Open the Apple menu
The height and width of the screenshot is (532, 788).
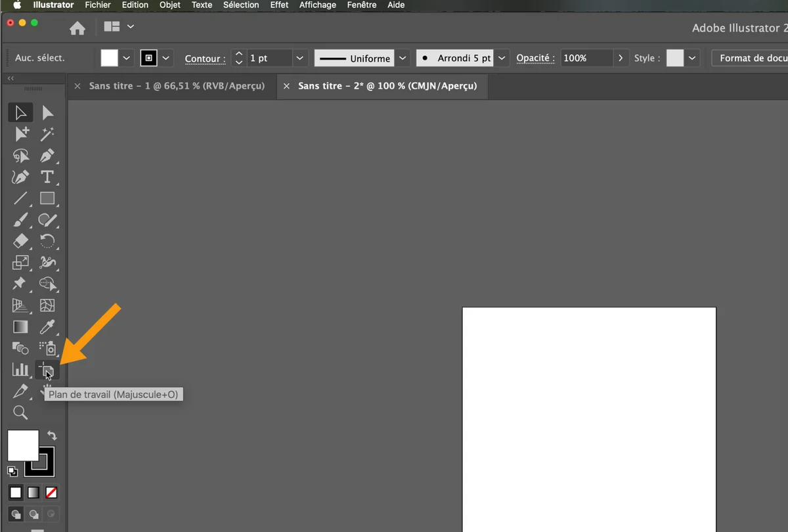pyautogui.click(x=18, y=5)
